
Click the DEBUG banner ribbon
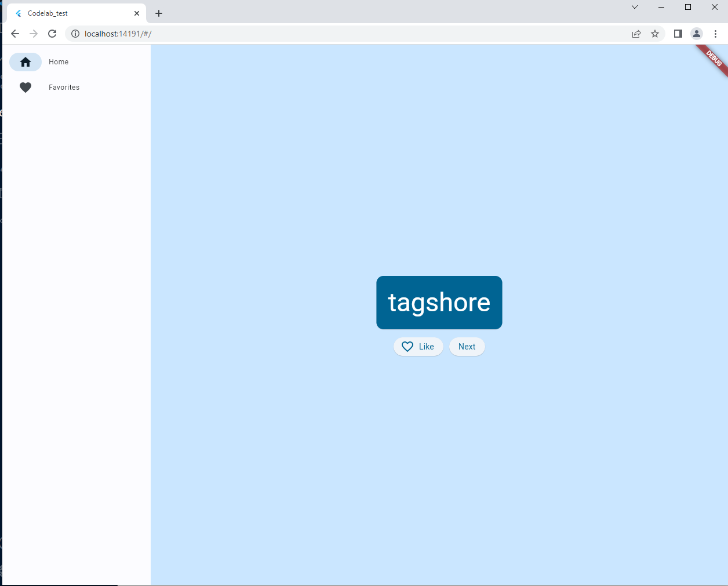coord(713,58)
